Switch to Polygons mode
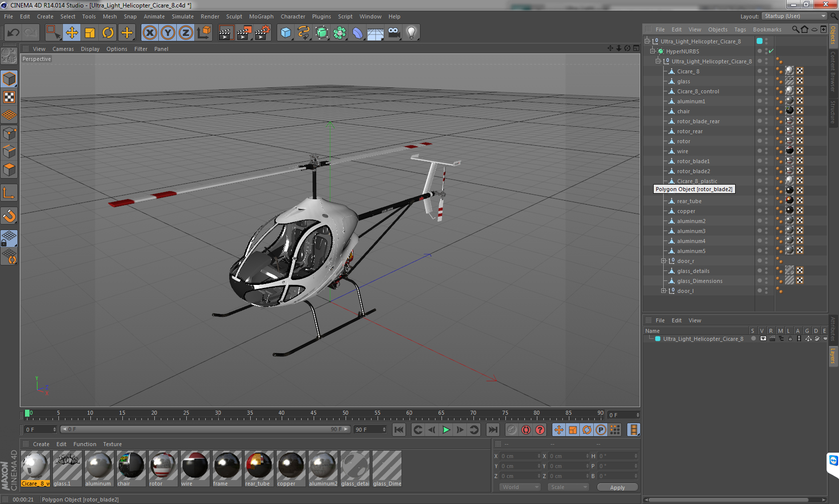Screen dimensions: 839x504 [x=9, y=170]
